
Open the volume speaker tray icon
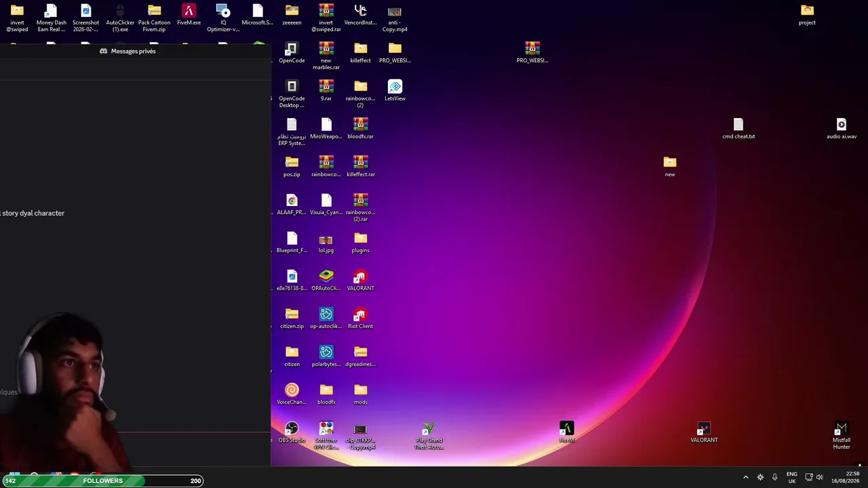click(x=819, y=477)
